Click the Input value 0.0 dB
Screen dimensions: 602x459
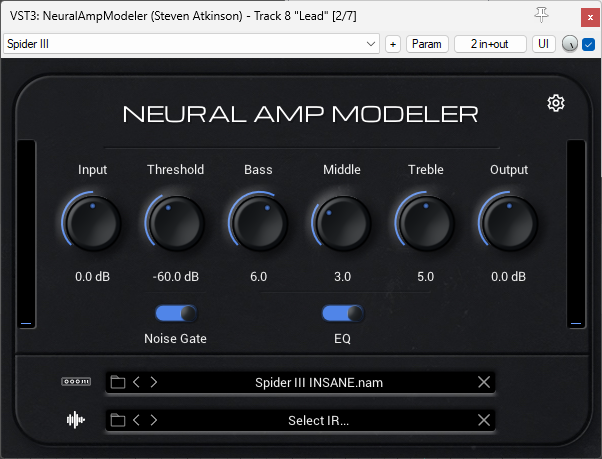[x=92, y=277]
